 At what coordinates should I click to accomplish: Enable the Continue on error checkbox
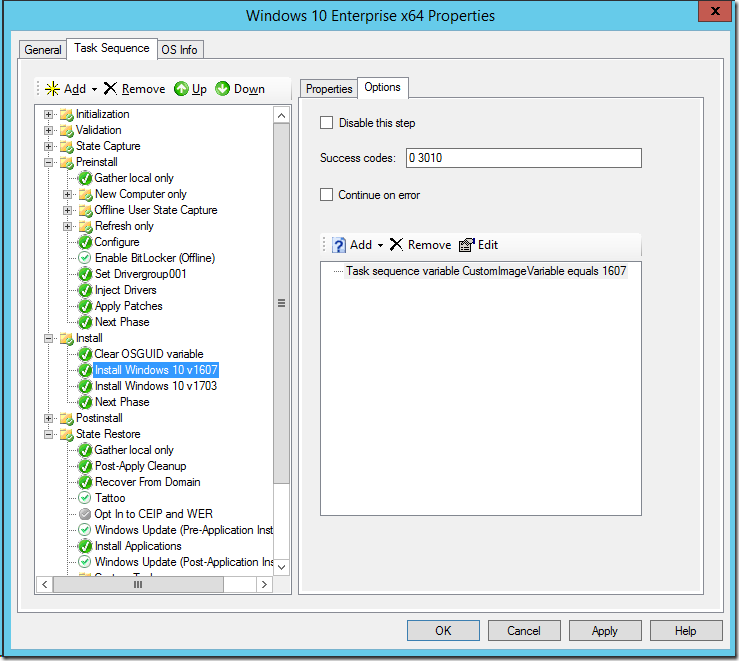coord(327,195)
